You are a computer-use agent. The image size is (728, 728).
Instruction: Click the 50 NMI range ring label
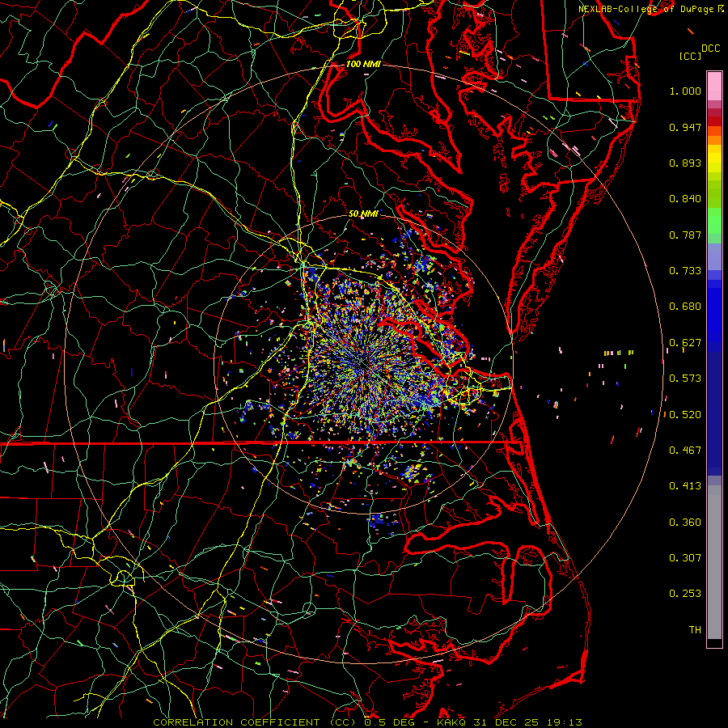(363, 214)
